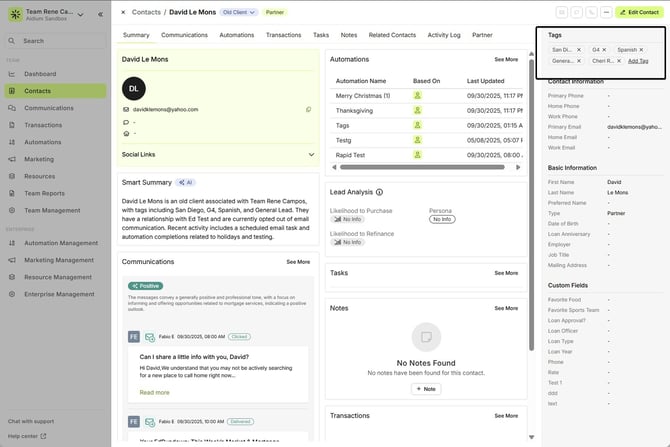The image size is (670, 447).
Task: Click the email icon button in header
Action: click(x=560, y=12)
